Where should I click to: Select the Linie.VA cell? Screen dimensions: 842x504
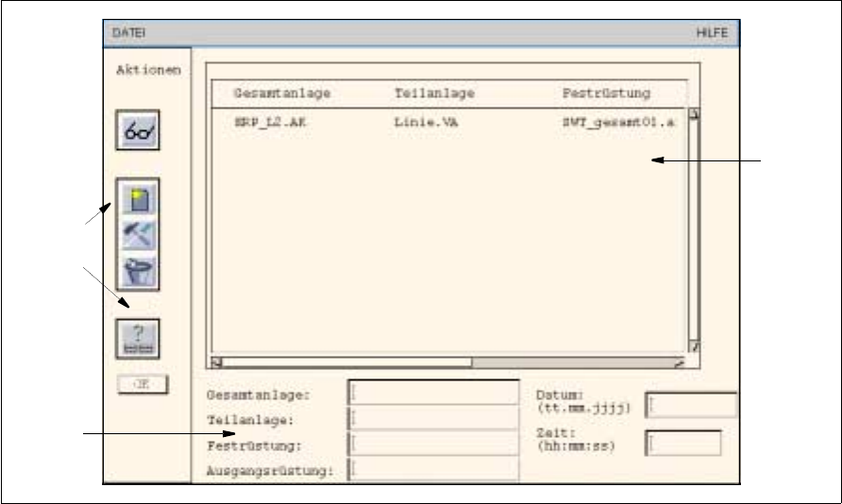click(x=426, y=123)
